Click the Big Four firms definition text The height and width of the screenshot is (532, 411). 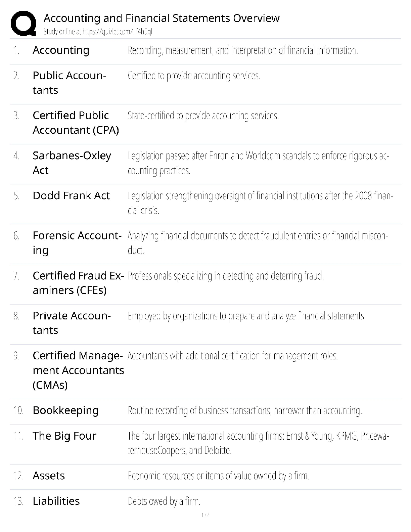tap(258, 443)
